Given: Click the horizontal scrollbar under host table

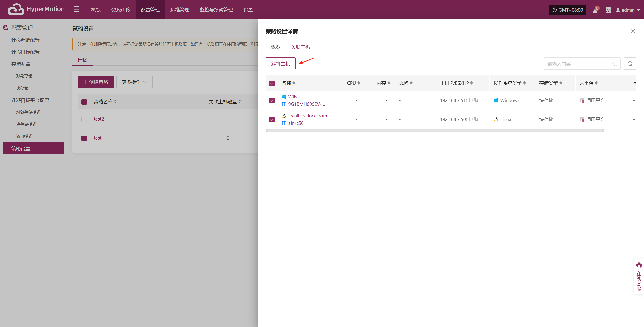Looking at the screenshot, I should (435, 130).
